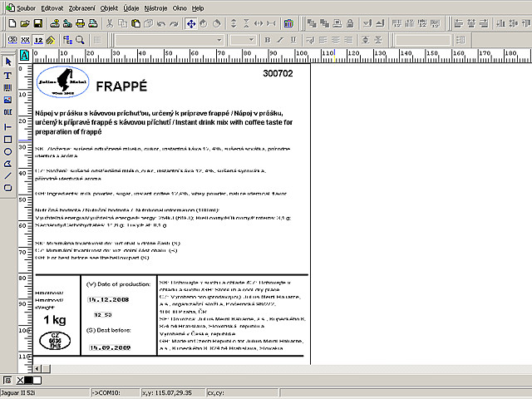Redo the last action
532x399 pixels.
174,23
